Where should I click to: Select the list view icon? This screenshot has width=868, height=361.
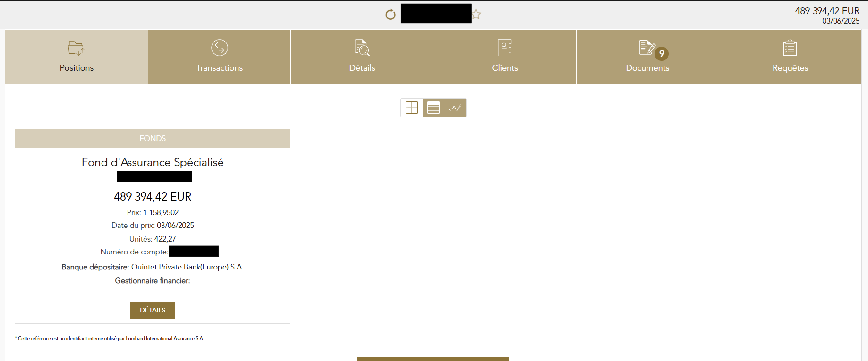tap(434, 108)
